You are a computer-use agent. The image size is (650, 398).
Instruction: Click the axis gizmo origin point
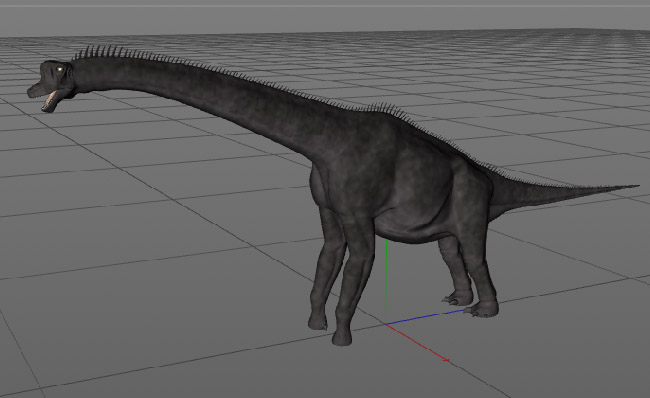(386, 324)
